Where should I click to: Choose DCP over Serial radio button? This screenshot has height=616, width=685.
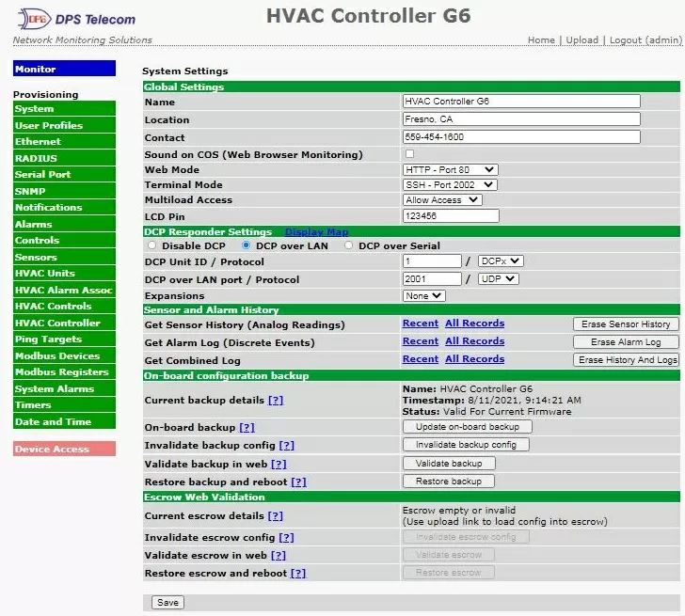(x=348, y=245)
